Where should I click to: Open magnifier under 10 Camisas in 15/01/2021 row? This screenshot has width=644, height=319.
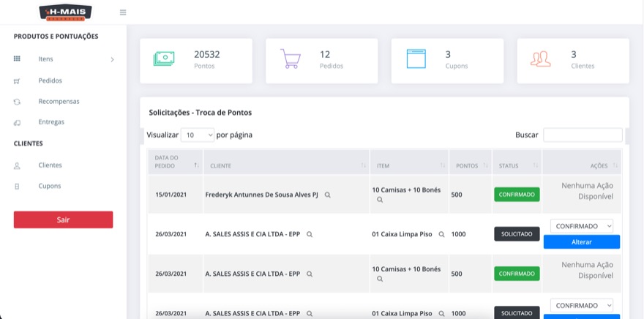pyautogui.click(x=380, y=200)
